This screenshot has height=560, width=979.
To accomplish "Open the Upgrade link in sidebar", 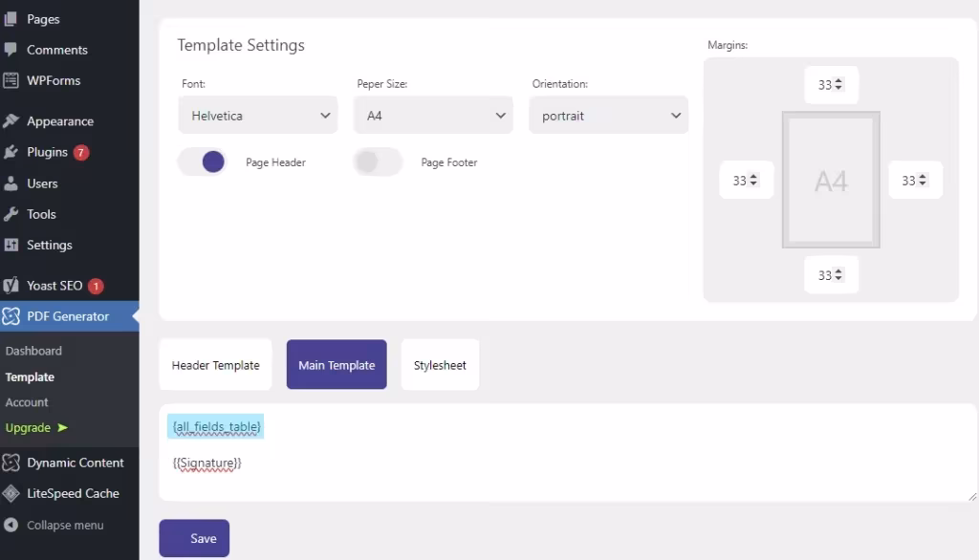I will pyautogui.click(x=36, y=428).
